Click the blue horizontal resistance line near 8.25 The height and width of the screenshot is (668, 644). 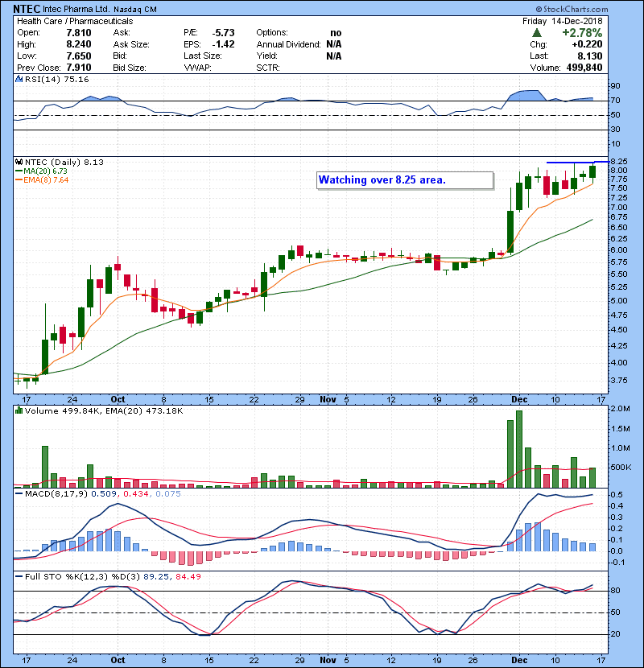click(573, 163)
